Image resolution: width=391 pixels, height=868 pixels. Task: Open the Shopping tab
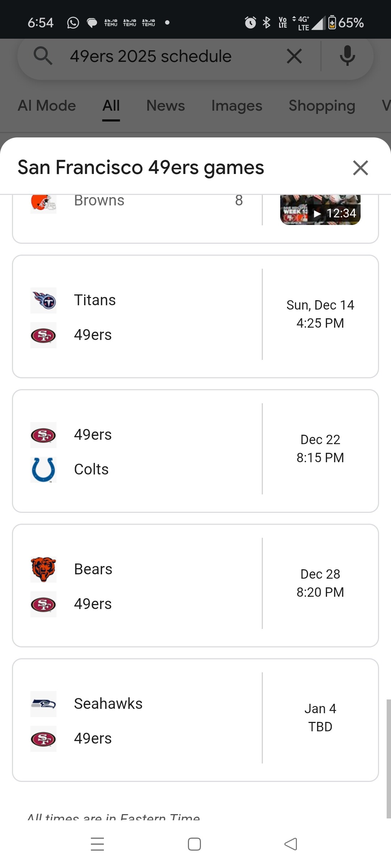322,106
